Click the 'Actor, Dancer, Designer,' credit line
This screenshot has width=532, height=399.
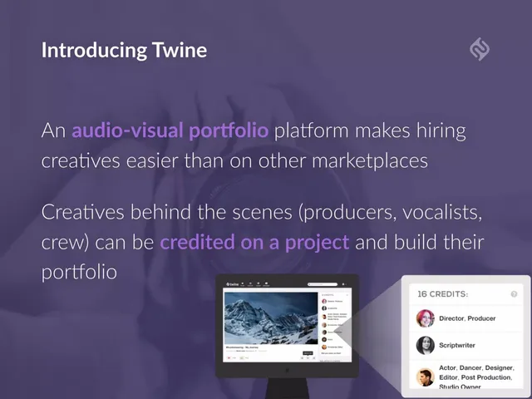pyautogui.click(x=476, y=367)
